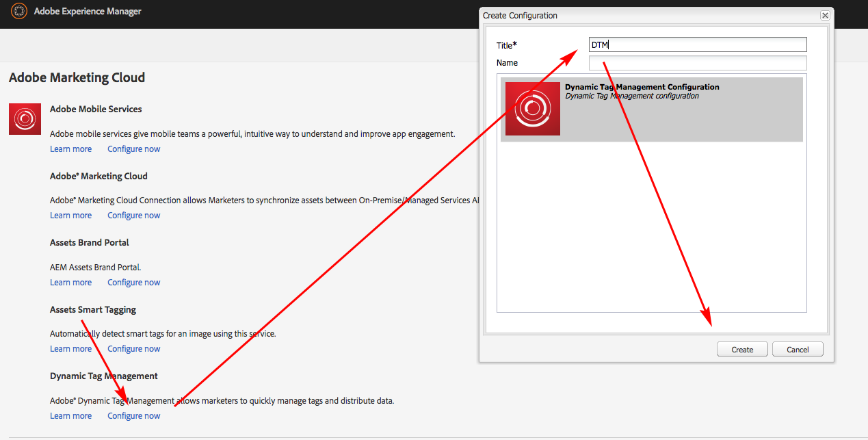Click the Assets Brand Portal heading

90,243
